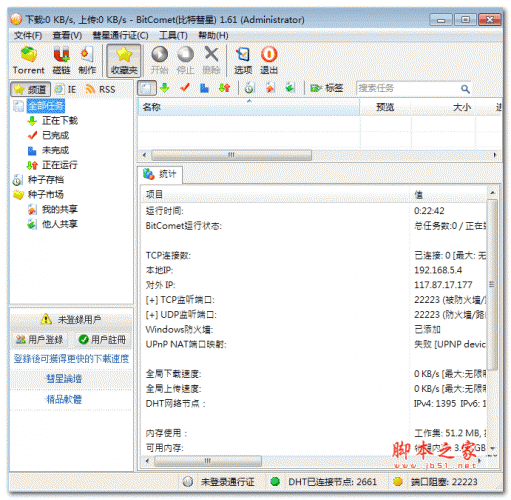Viewport: 511px width, 500px height.
Task: Sort tasks by Name (名称) column header
Action: pos(249,107)
